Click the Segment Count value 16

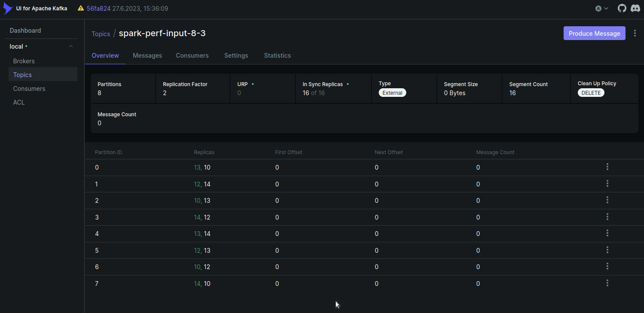pyautogui.click(x=512, y=93)
